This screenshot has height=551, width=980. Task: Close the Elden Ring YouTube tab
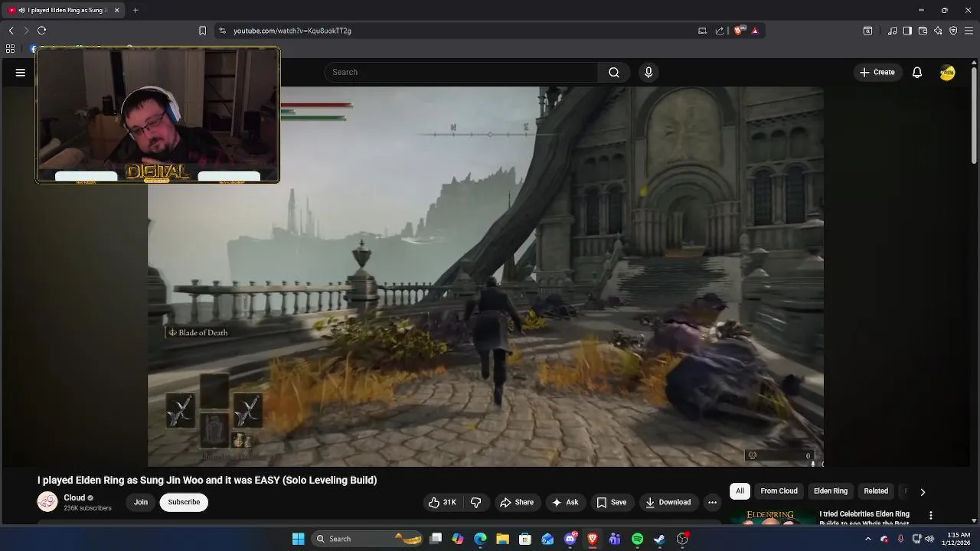coord(116,10)
